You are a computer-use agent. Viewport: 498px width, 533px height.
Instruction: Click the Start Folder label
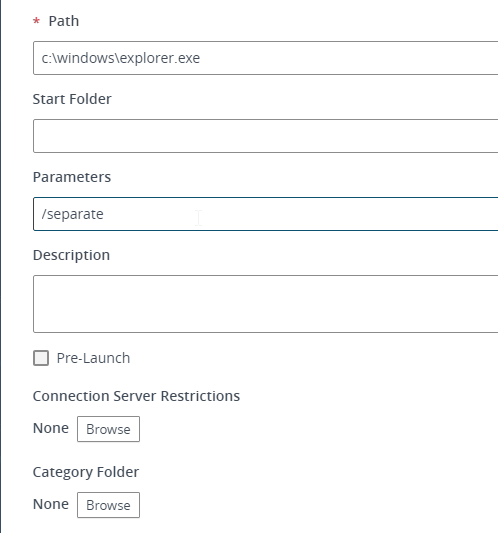(72, 99)
